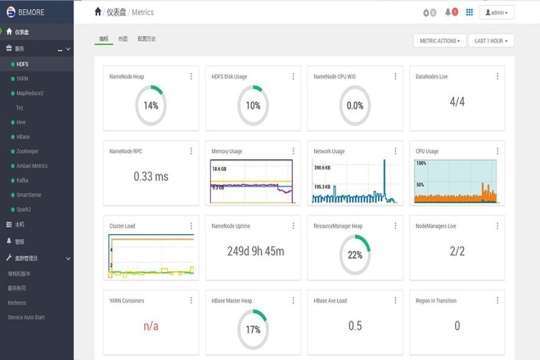The width and height of the screenshot is (540, 360).
Task: Open the LAST 1 HOUR time range dropdown
Action: (x=491, y=41)
